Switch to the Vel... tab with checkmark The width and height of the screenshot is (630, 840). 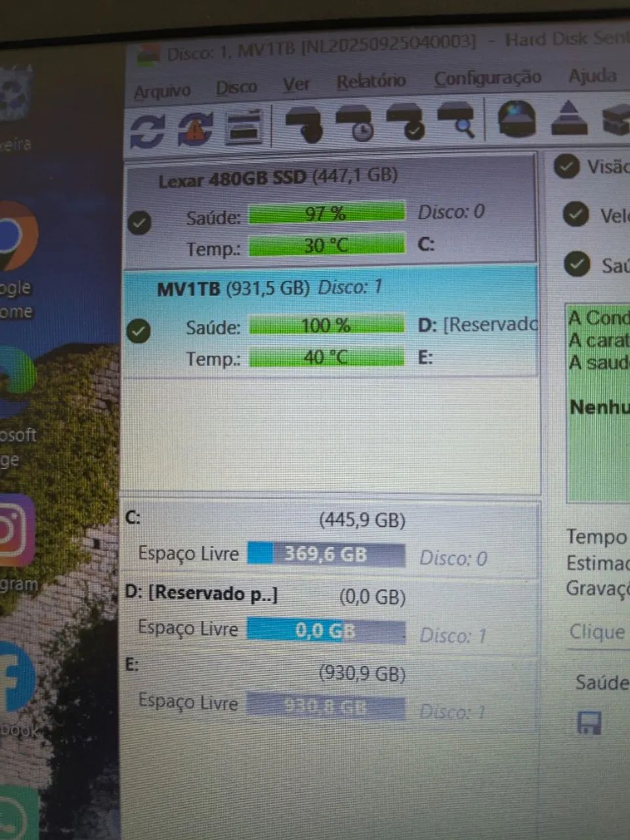pyautogui.click(x=597, y=214)
